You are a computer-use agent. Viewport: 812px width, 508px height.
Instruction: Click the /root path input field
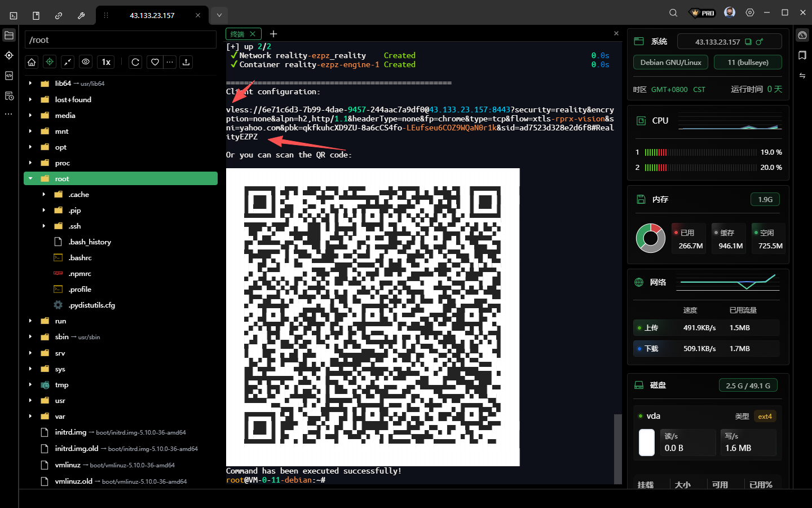pyautogui.click(x=121, y=40)
